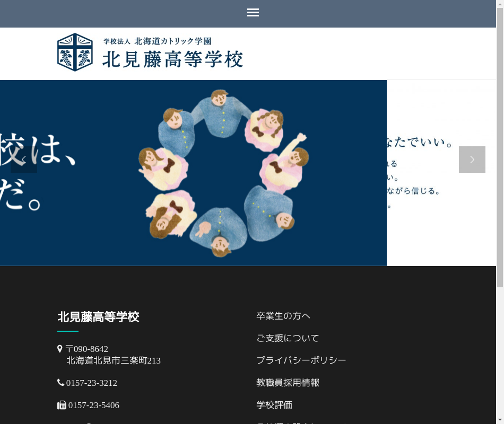Advance slider with the right arrow
The width and height of the screenshot is (504, 424).
[472, 160]
